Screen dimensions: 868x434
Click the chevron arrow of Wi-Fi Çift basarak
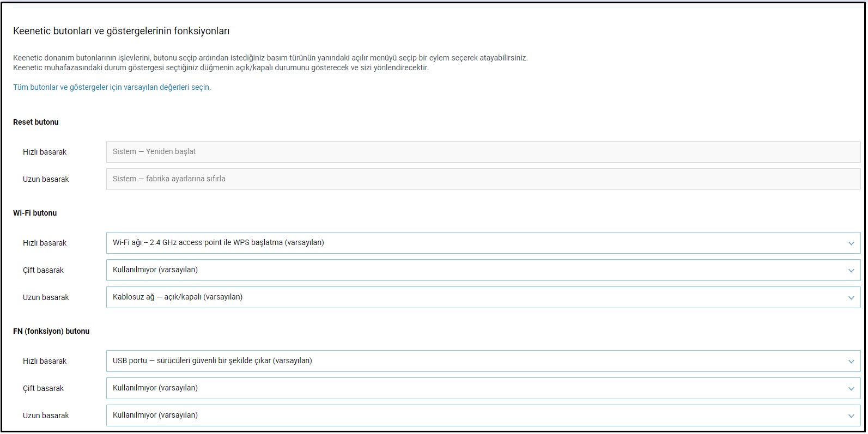coord(851,270)
